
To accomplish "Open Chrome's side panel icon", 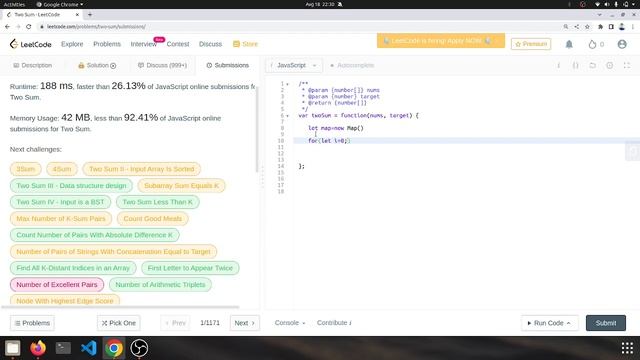I will point(611,27).
